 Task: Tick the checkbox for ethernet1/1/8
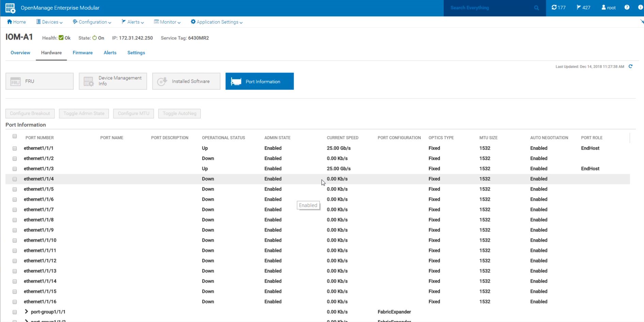tap(15, 220)
